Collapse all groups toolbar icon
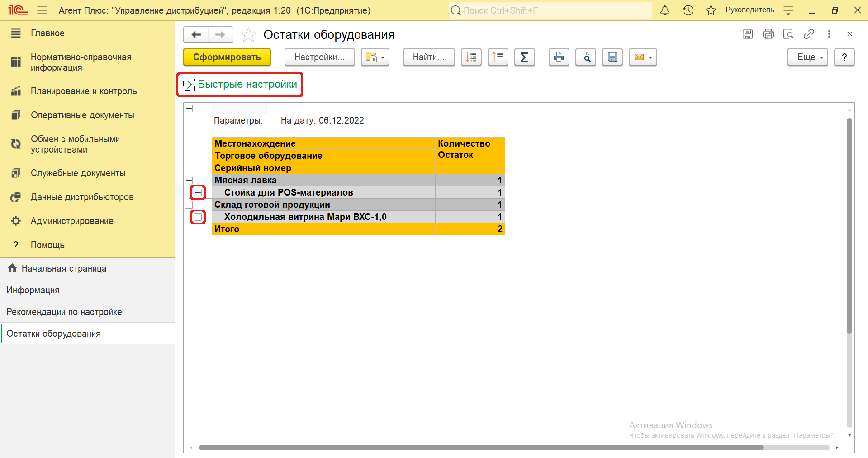This screenshot has height=458, width=868. click(498, 57)
